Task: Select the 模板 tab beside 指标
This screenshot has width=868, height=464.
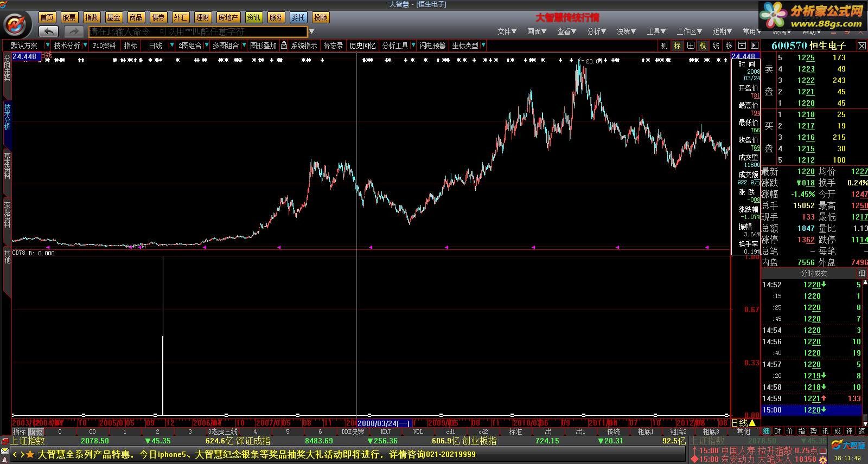Action: (x=36, y=431)
